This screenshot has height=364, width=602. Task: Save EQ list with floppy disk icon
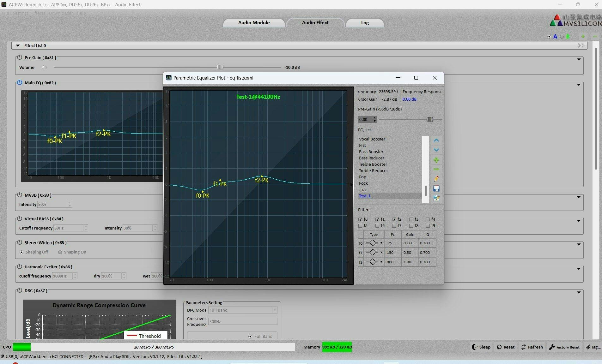(x=436, y=188)
